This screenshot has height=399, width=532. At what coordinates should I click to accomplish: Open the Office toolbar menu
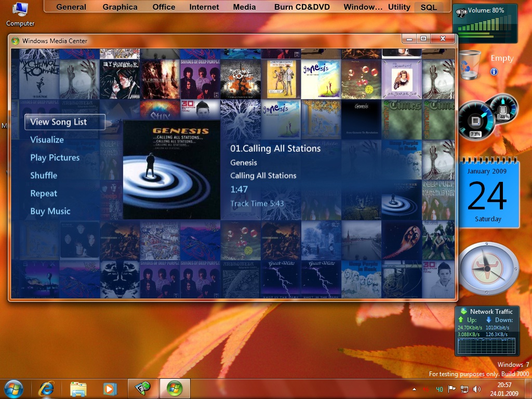click(x=164, y=7)
